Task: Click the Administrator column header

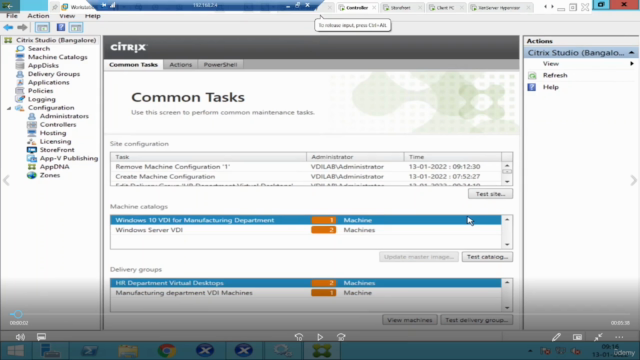Action: [x=355, y=157]
